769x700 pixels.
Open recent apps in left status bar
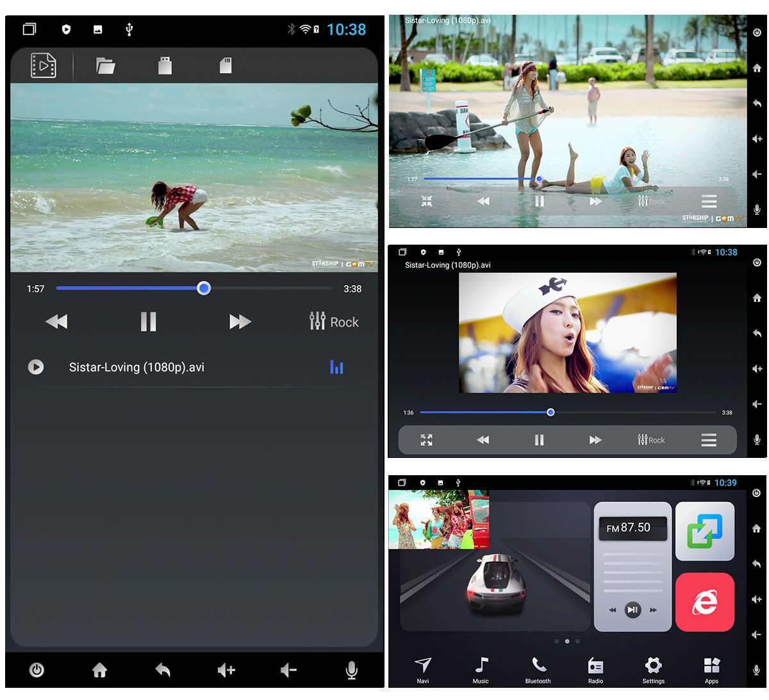[x=29, y=29]
